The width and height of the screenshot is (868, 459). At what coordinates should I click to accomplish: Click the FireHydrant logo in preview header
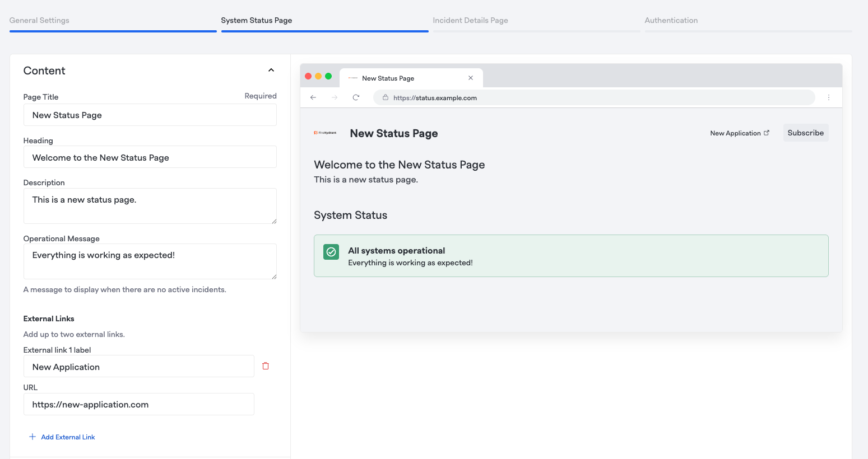point(325,133)
